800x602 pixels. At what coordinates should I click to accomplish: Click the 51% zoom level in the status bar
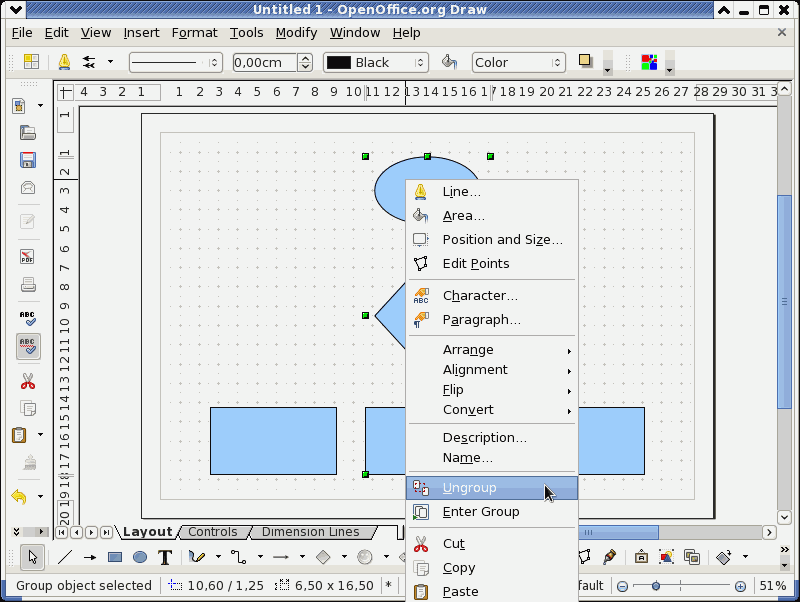(772, 586)
